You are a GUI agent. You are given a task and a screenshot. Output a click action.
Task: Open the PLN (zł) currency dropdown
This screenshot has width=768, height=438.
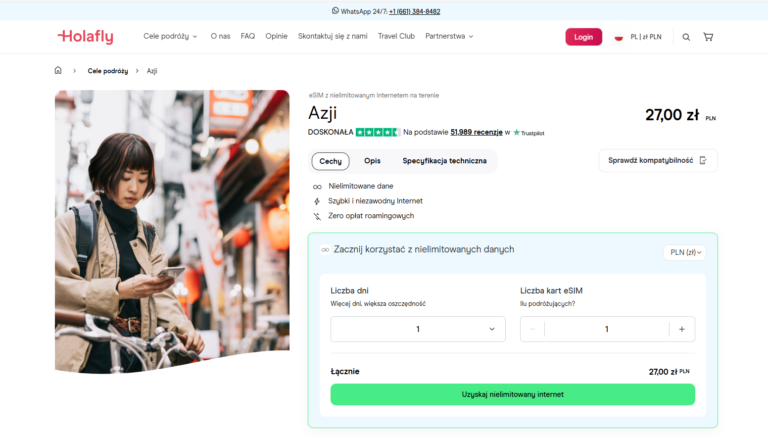(685, 252)
